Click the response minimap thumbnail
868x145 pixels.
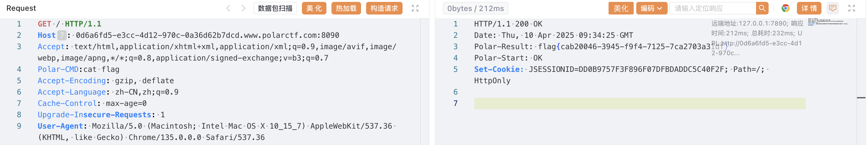pos(828,22)
